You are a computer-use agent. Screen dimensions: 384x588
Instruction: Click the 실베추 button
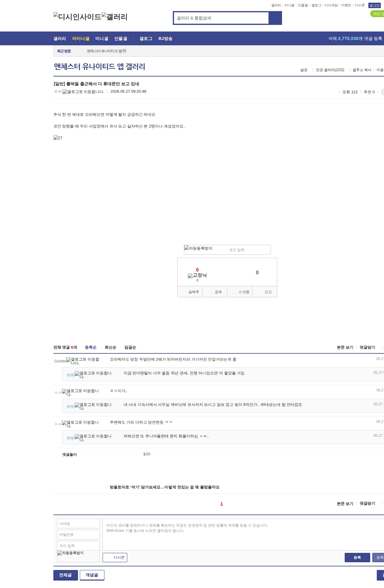click(190, 292)
